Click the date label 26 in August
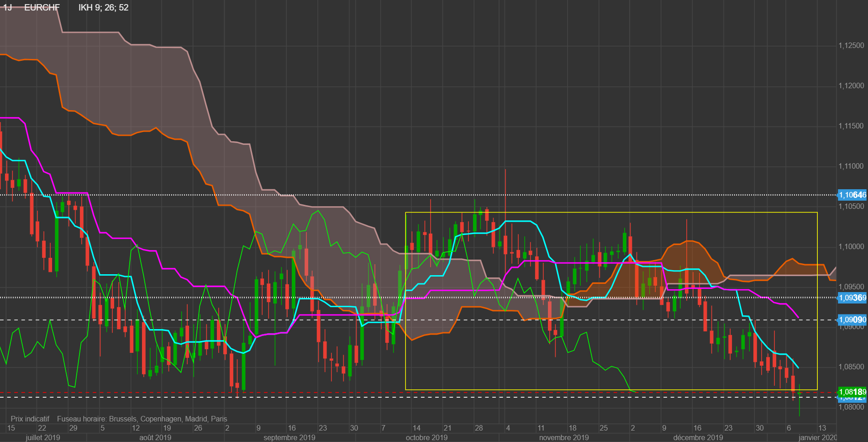The height and width of the screenshot is (442, 868). point(198,428)
